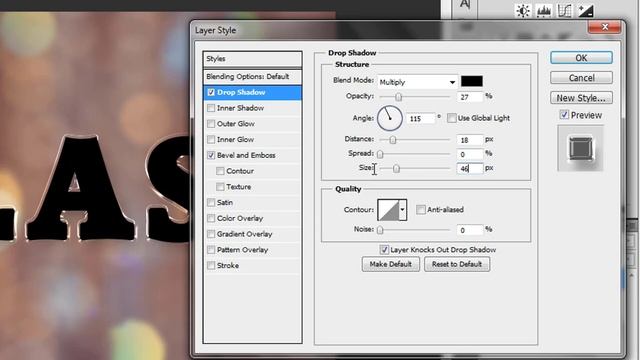Click the Cancel button
Viewport: 640px width, 360px height.
581,78
